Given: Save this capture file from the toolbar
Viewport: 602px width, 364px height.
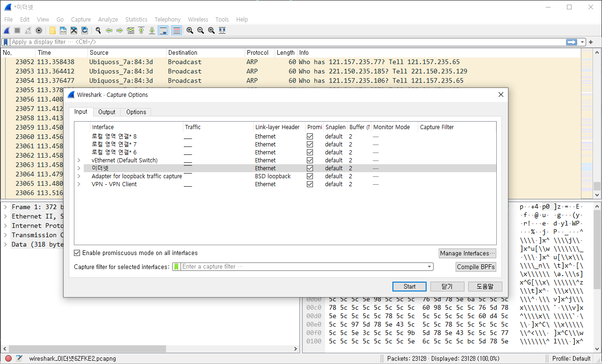Looking at the screenshot, I should point(63,30).
